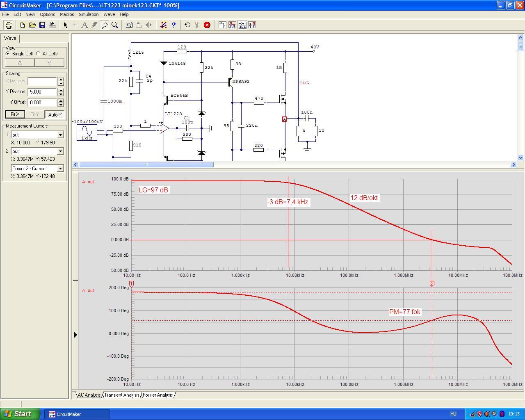Click the Fit X button
The height and width of the screenshot is (420, 525).
pos(15,114)
